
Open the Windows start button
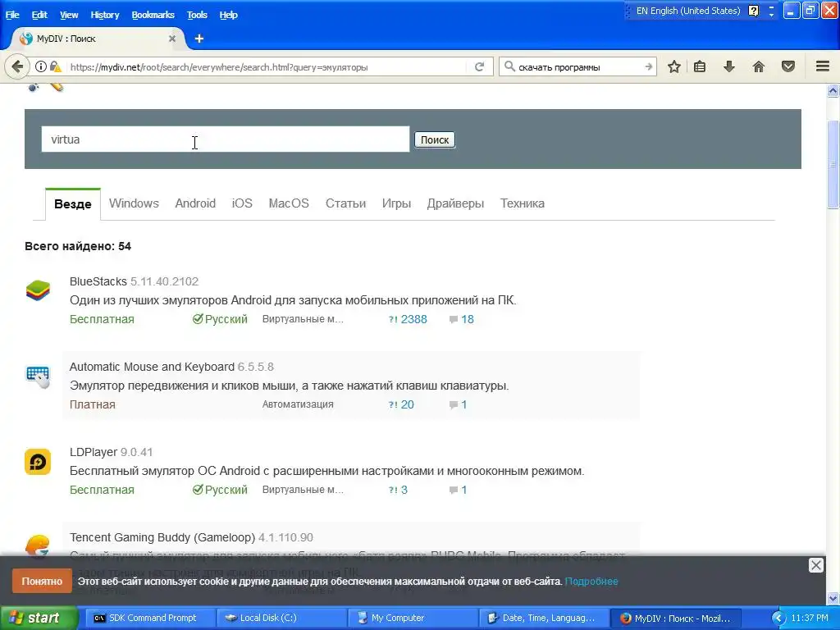pos(39,619)
